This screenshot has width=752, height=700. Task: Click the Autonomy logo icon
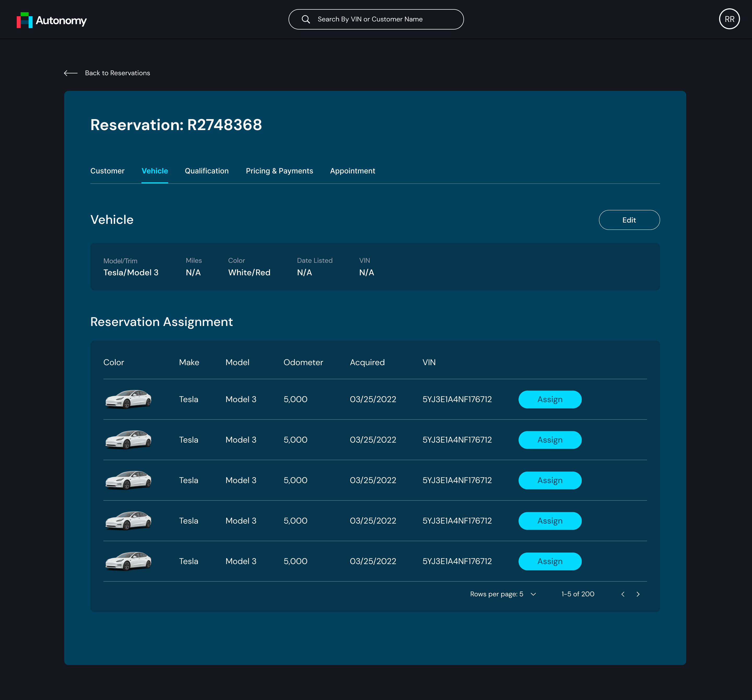[25, 20]
